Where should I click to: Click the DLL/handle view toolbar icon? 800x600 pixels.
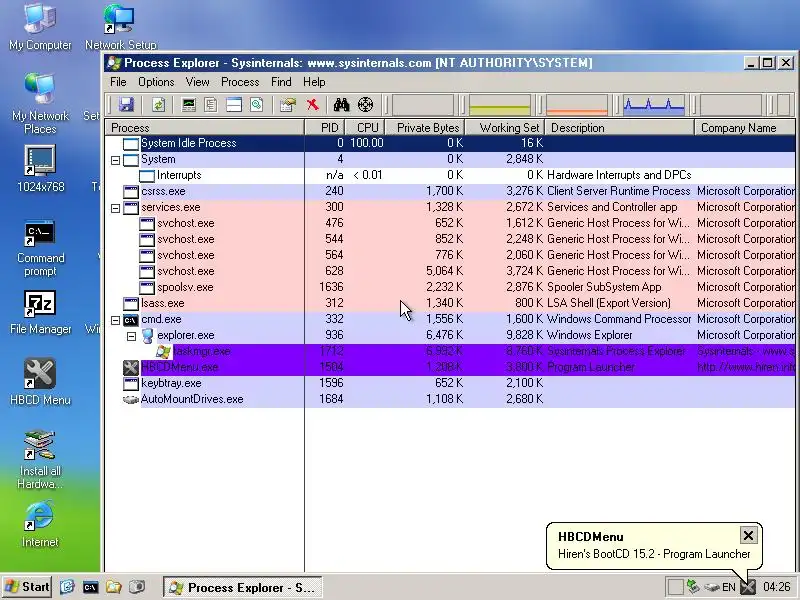pos(257,105)
